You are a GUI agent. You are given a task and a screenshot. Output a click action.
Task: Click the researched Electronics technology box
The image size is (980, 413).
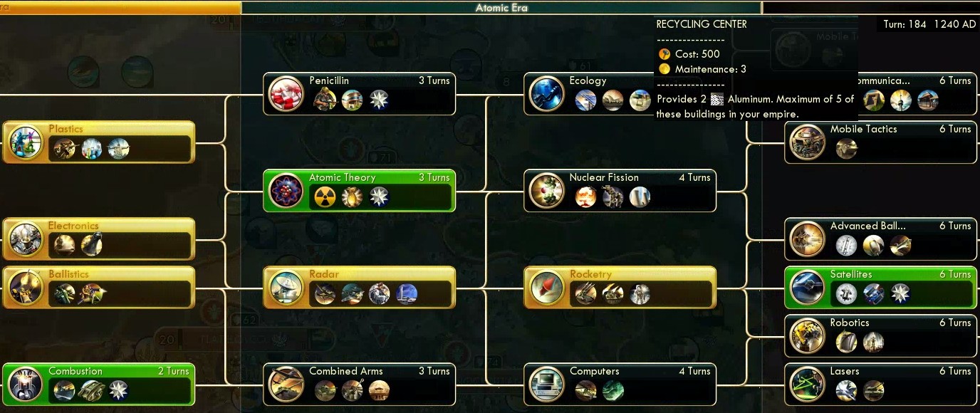pyautogui.click(x=98, y=239)
